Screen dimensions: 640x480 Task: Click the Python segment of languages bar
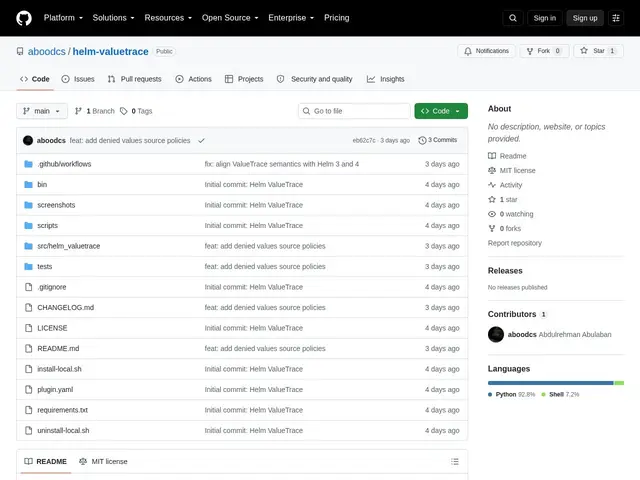tap(550, 383)
